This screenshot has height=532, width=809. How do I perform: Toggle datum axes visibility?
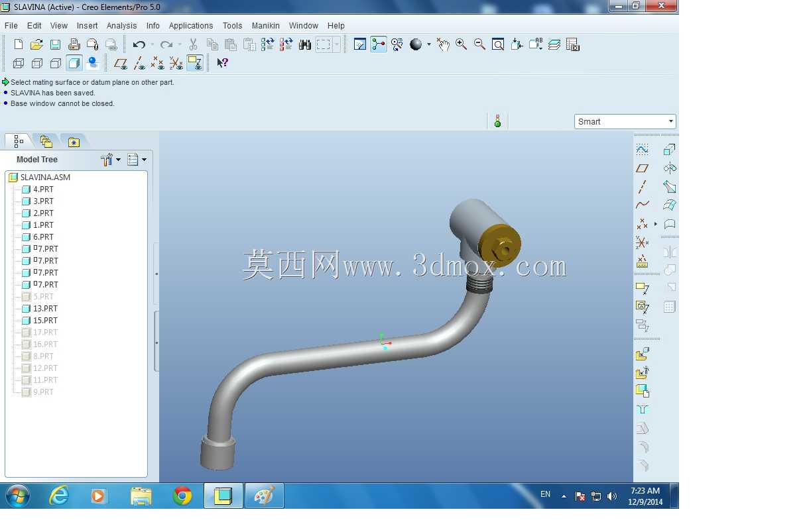coord(139,63)
